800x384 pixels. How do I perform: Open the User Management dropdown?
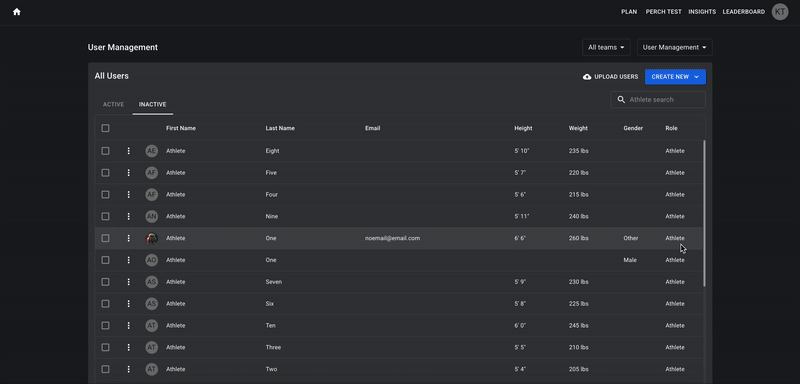click(674, 47)
